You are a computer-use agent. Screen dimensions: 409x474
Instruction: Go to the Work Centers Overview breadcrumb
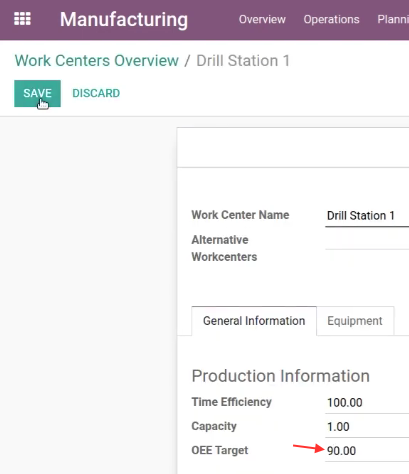97,61
